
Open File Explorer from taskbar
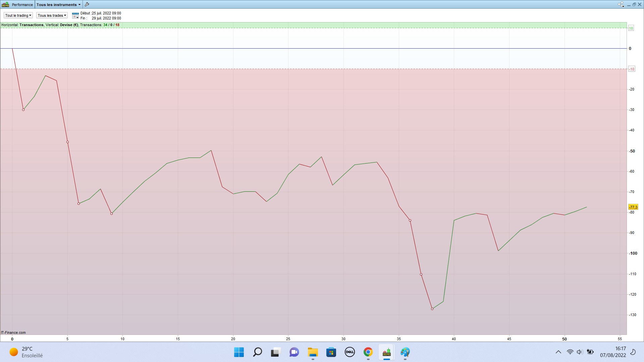pyautogui.click(x=313, y=352)
